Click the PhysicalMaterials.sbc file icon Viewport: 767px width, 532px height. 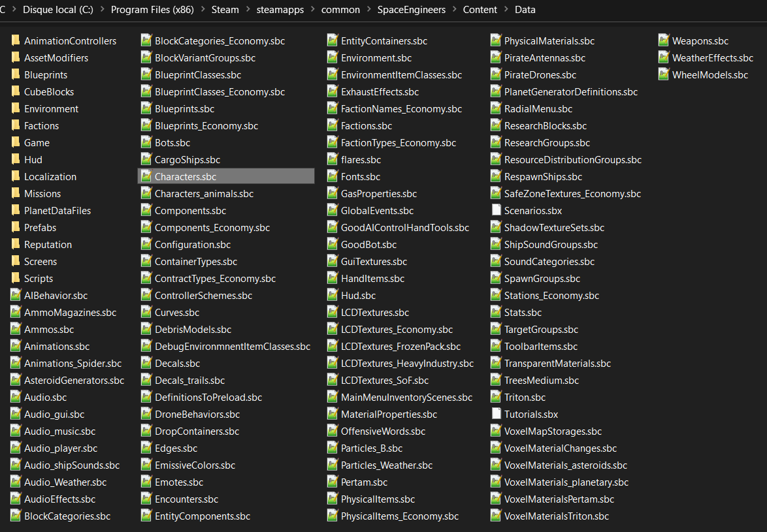(x=496, y=41)
